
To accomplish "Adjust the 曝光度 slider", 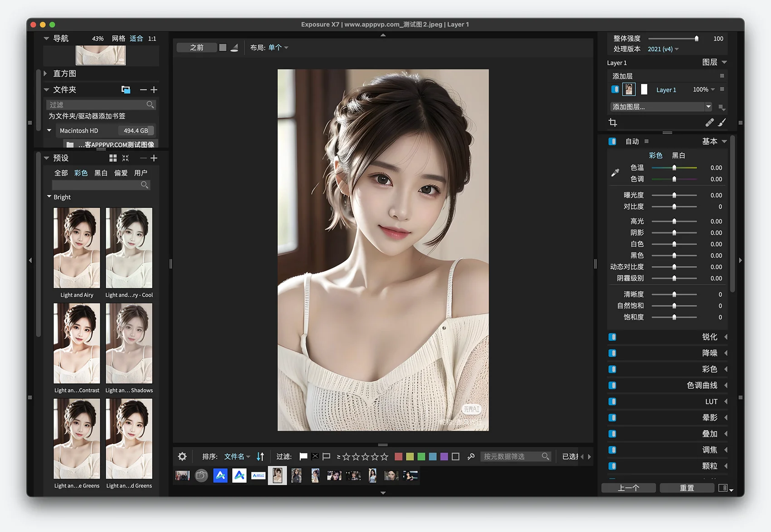I will (674, 195).
